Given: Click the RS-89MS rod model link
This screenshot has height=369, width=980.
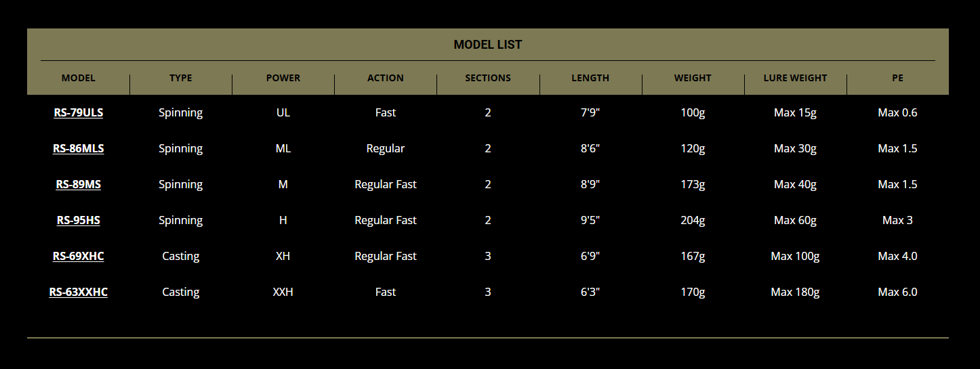Looking at the screenshot, I should pos(79,184).
